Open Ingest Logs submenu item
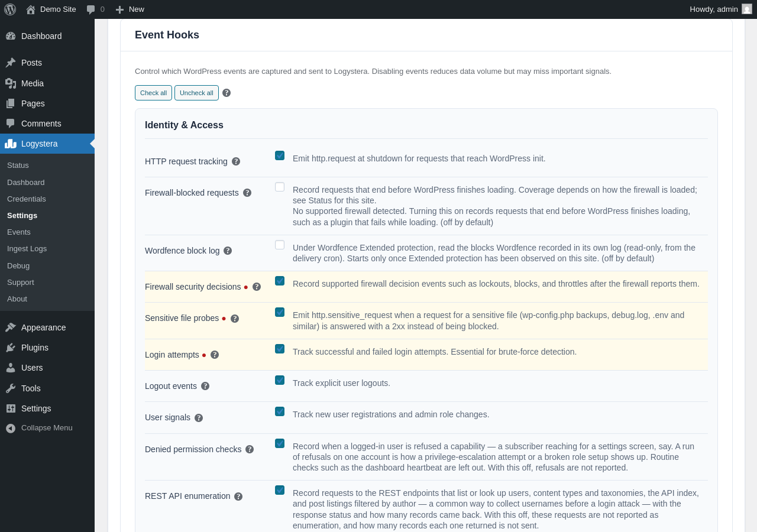This screenshot has width=757, height=532. coord(47,249)
